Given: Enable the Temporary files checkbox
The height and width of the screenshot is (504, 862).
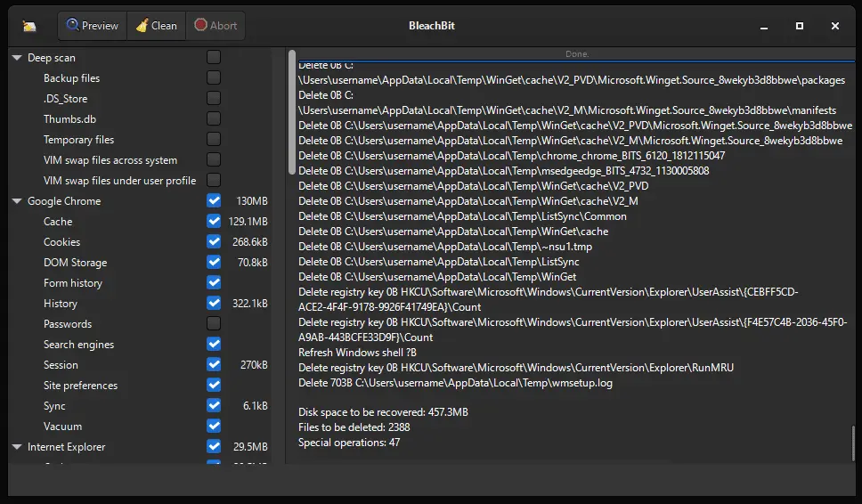Looking at the screenshot, I should pos(214,139).
